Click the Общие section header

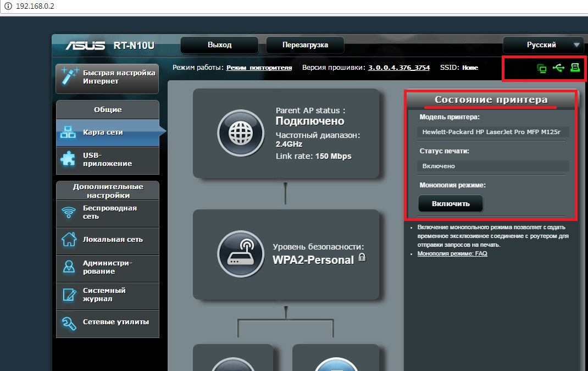108,110
